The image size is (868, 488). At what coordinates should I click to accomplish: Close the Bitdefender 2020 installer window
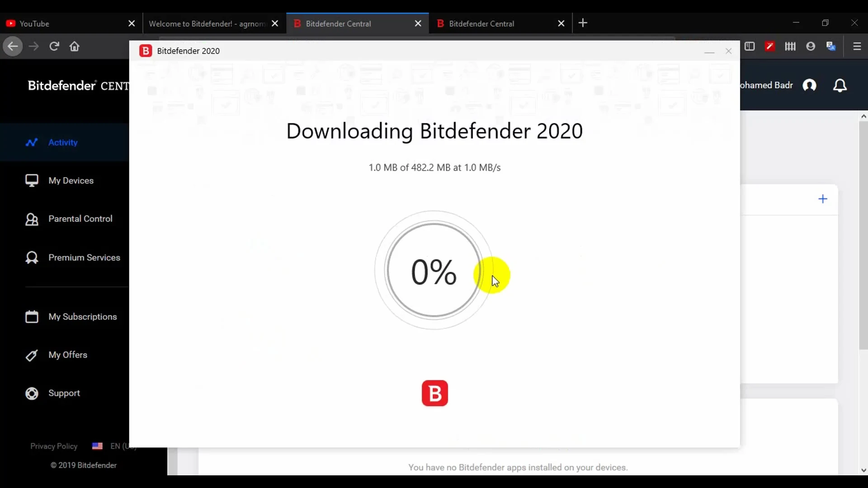click(x=728, y=51)
